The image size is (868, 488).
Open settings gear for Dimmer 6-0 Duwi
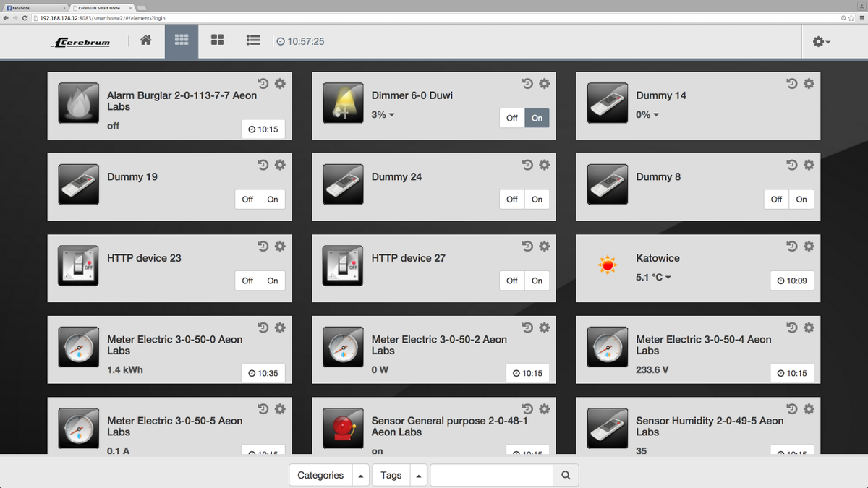pos(545,84)
